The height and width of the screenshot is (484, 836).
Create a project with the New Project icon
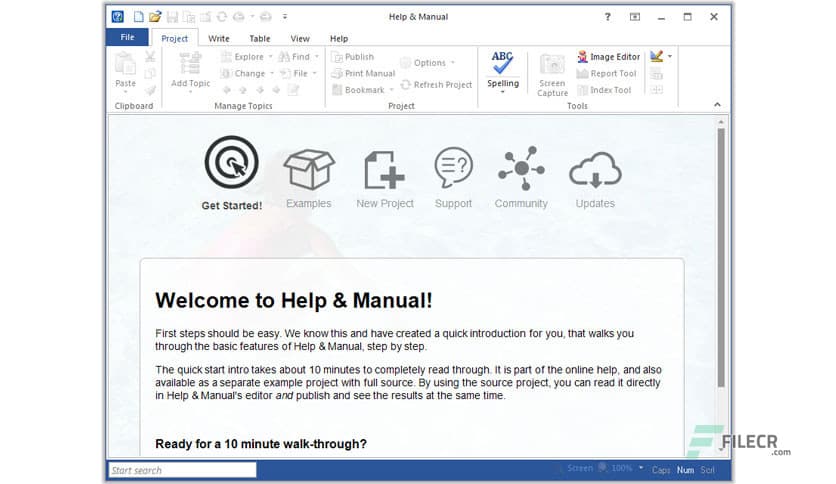click(x=384, y=170)
